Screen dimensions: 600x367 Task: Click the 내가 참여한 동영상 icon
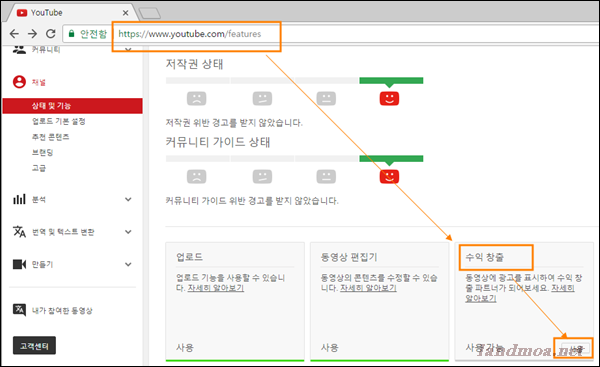pos(19,310)
